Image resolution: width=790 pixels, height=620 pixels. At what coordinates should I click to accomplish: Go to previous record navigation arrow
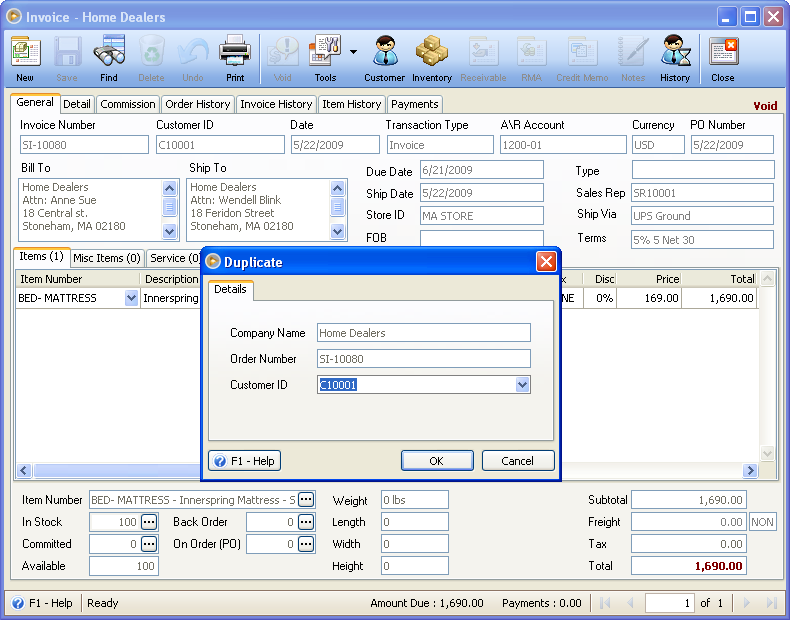point(630,603)
